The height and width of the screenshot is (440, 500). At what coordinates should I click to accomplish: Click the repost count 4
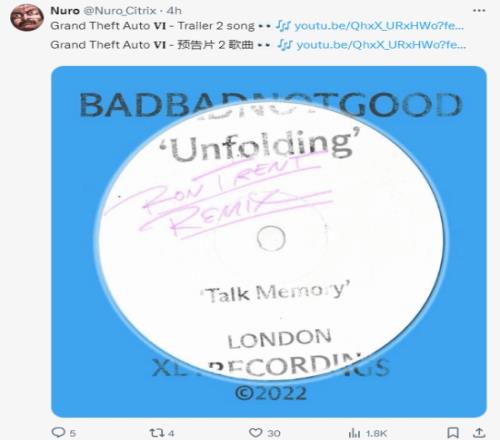pyautogui.click(x=171, y=433)
